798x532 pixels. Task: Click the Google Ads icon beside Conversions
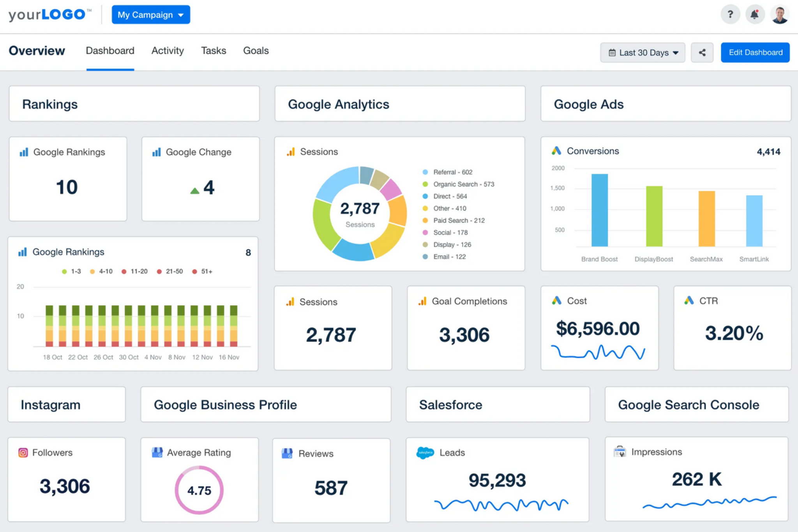coord(556,151)
